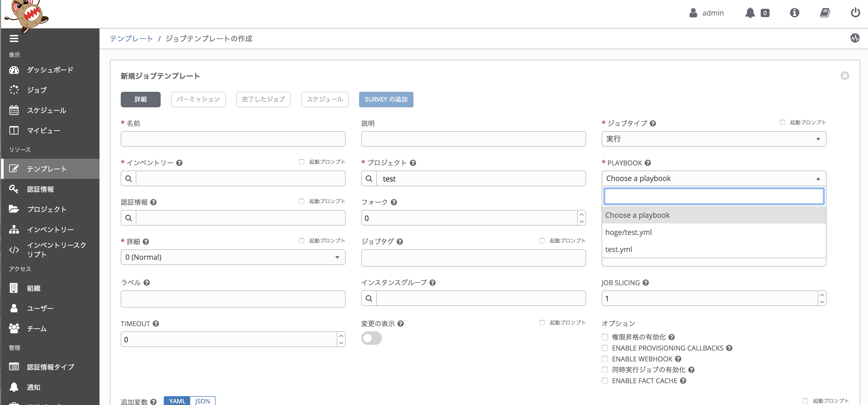Open ダッシュボード in the sidebar
Viewport: 868px width, 405px height.
50,70
